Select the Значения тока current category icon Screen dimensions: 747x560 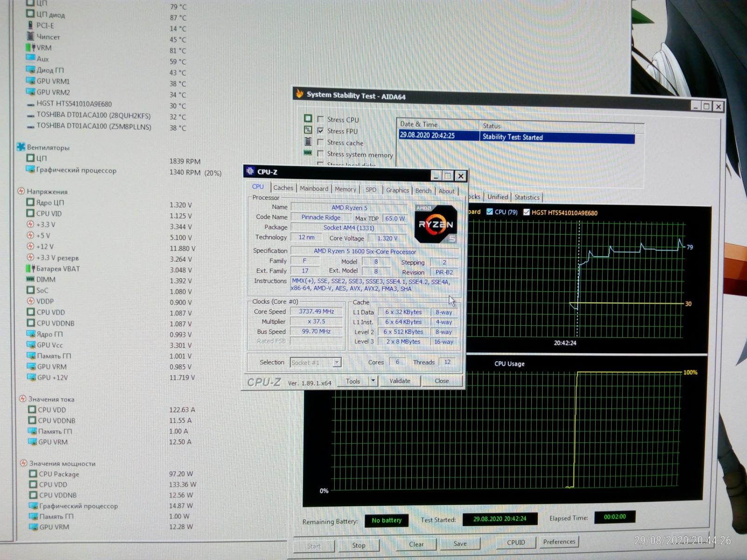coord(22,399)
